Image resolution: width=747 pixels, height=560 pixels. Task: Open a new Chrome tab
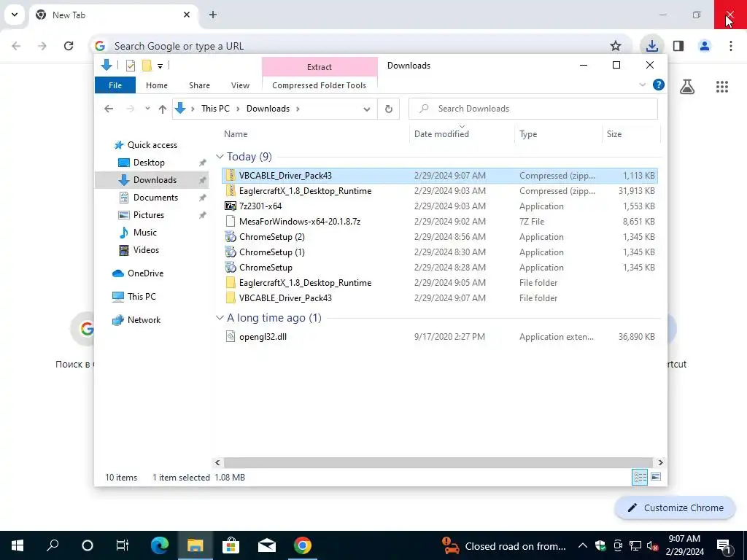pos(213,15)
